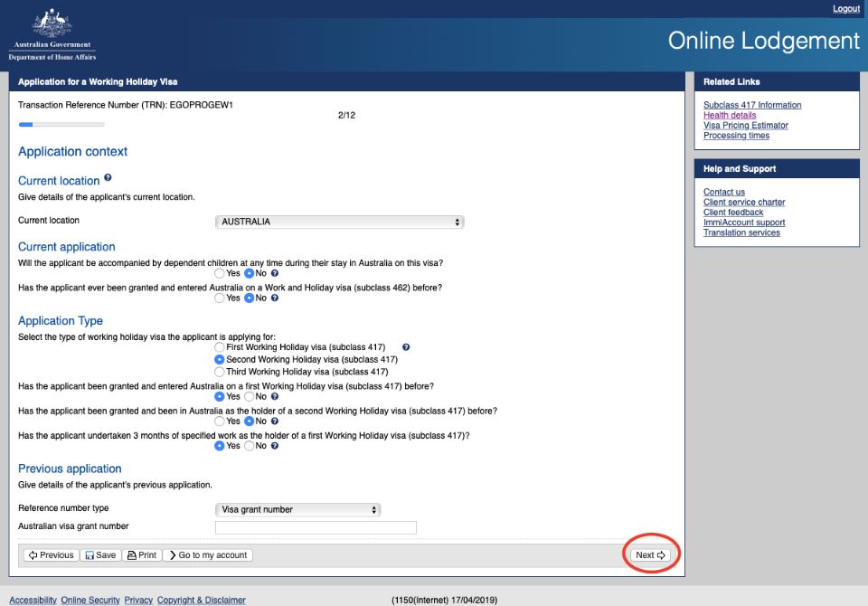Click the application progress bar
Screen dimensions: 868x606
(x=61, y=125)
